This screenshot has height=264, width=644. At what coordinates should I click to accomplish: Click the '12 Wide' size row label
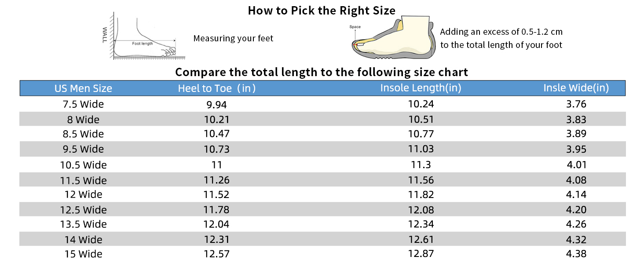point(83,194)
